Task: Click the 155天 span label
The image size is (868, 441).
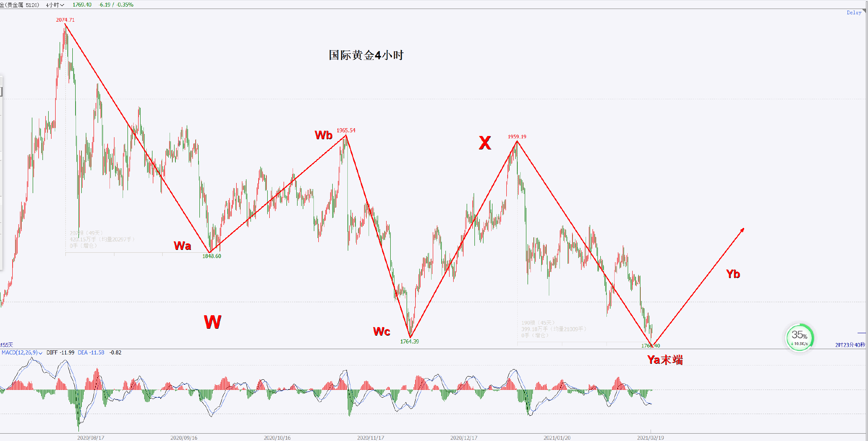Action: click(x=7, y=345)
